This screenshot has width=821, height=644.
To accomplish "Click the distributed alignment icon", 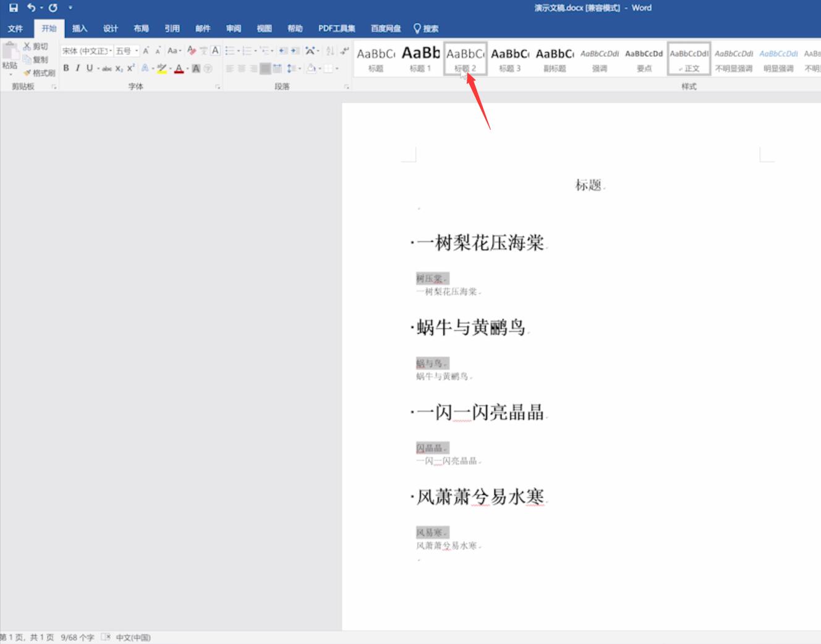I will (277, 68).
